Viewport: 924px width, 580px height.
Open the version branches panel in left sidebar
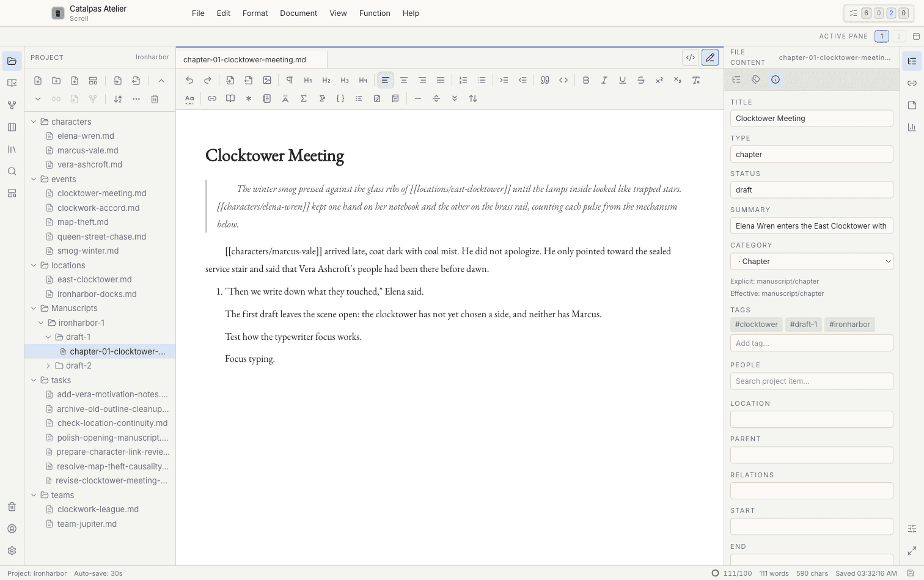pyautogui.click(x=12, y=105)
